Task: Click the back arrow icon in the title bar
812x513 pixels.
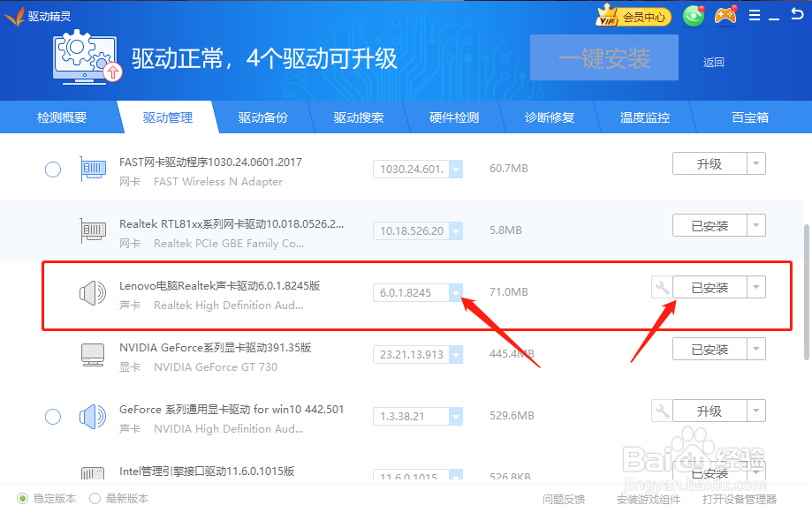Action: (797, 14)
